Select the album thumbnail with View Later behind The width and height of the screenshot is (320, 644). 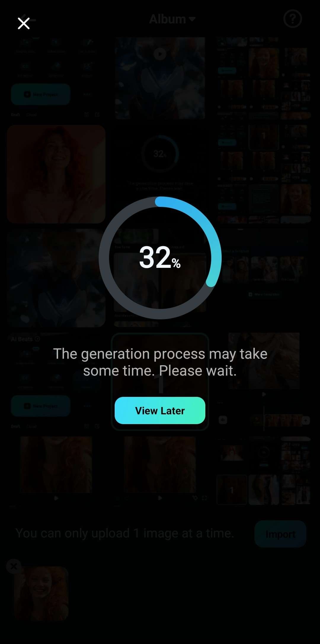(160, 382)
